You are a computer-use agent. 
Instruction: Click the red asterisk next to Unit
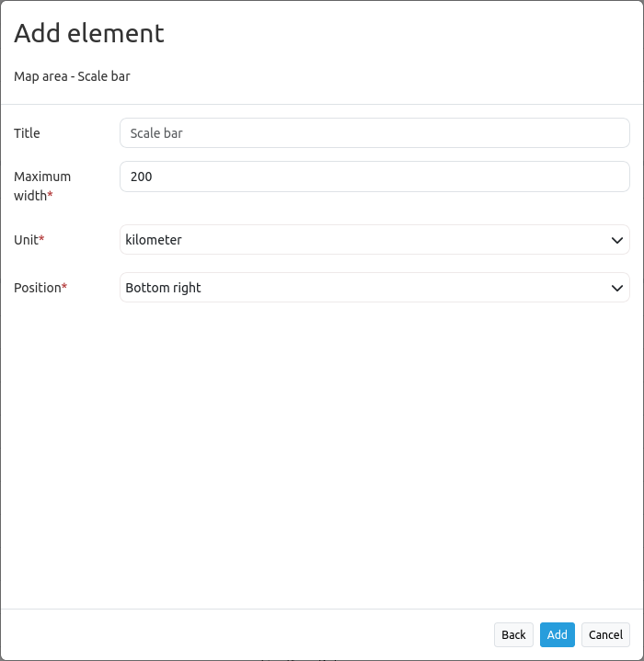pyautogui.click(x=41, y=240)
